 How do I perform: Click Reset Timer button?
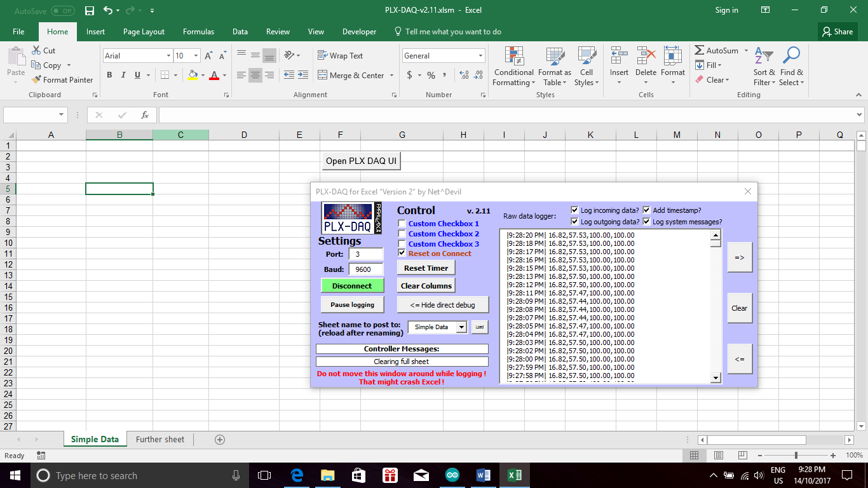click(426, 268)
